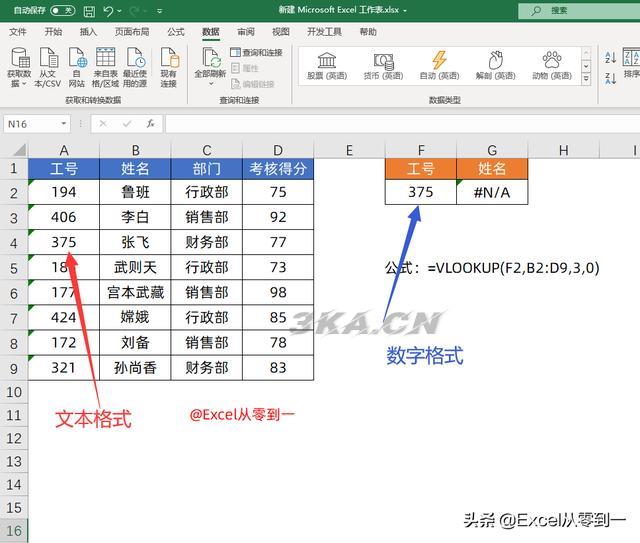Viewport: 640px width, 543px height.
Task: Select column A header
Action: pos(64,150)
